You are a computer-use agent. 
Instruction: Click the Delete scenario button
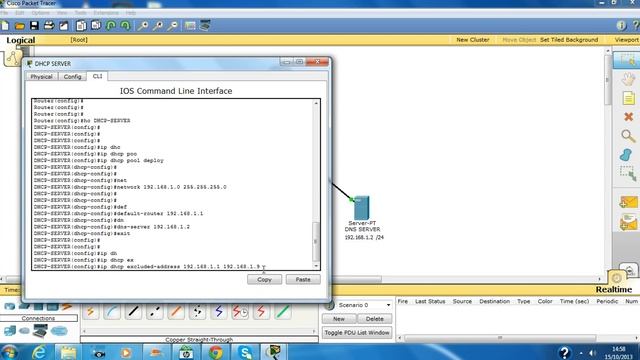tap(374, 319)
